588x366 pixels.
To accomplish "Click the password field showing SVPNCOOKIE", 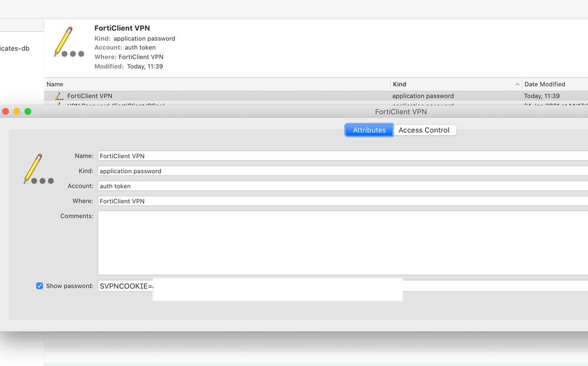I will 343,286.
